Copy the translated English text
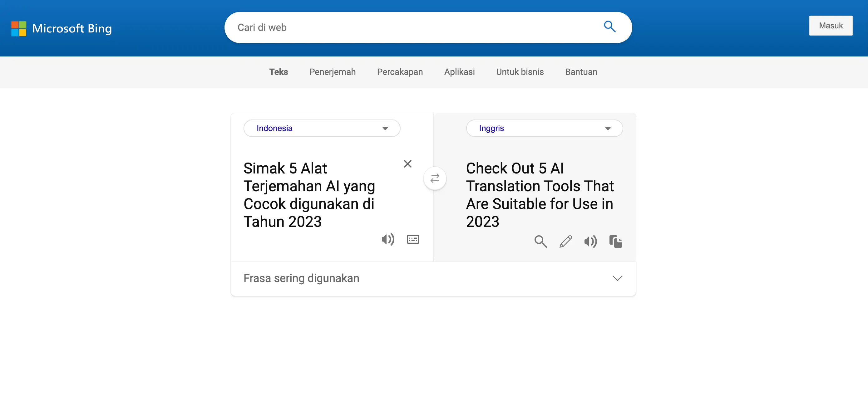 (615, 242)
